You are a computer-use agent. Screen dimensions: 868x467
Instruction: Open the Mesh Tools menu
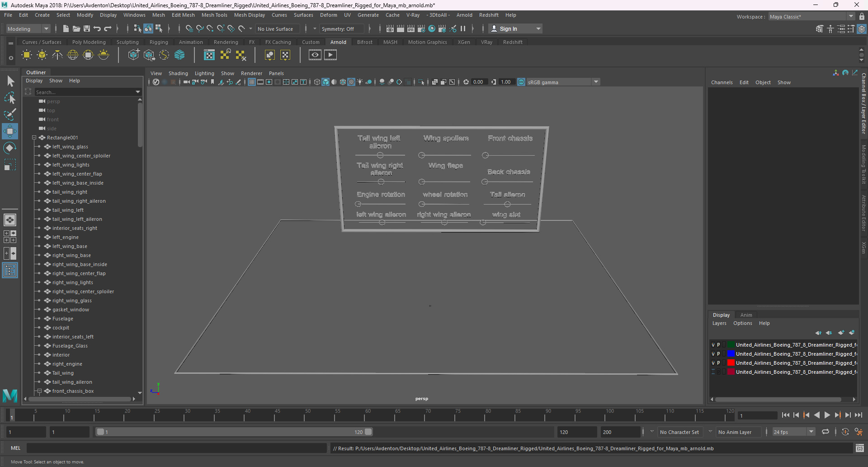214,15
